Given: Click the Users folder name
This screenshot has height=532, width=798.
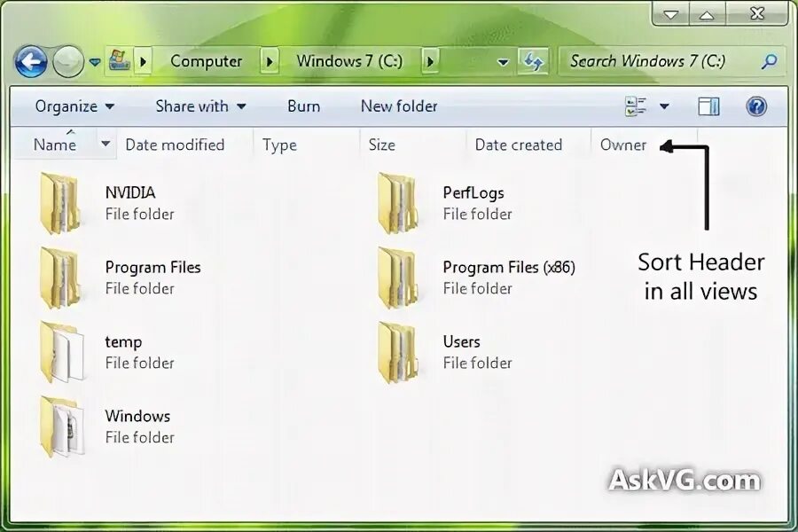Looking at the screenshot, I should point(462,341).
